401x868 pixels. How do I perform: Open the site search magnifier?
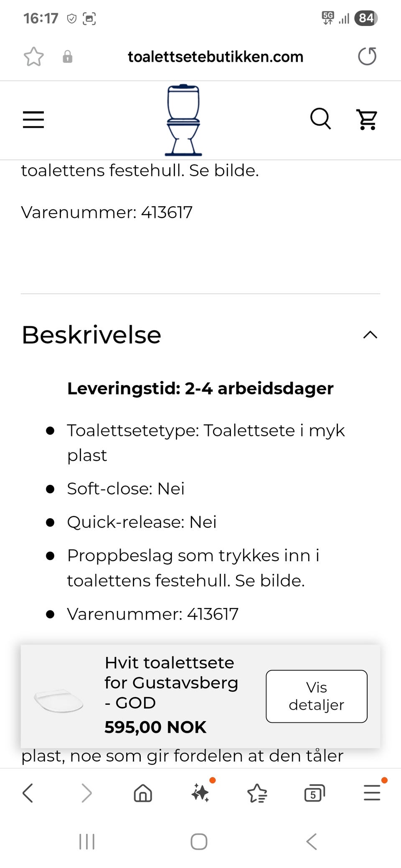[320, 119]
